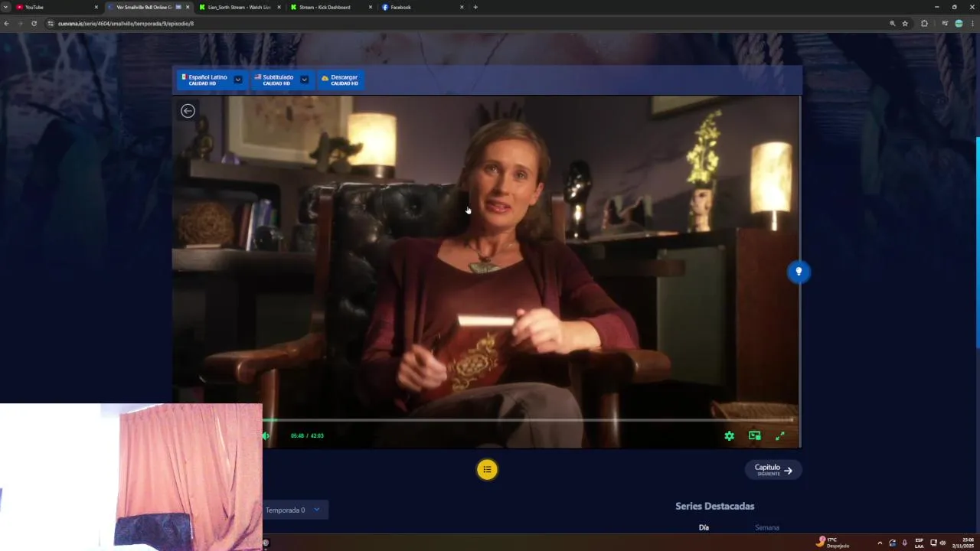Enable picture-in-picture mode in player
980x551 pixels.
pyautogui.click(x=755, y=435)
